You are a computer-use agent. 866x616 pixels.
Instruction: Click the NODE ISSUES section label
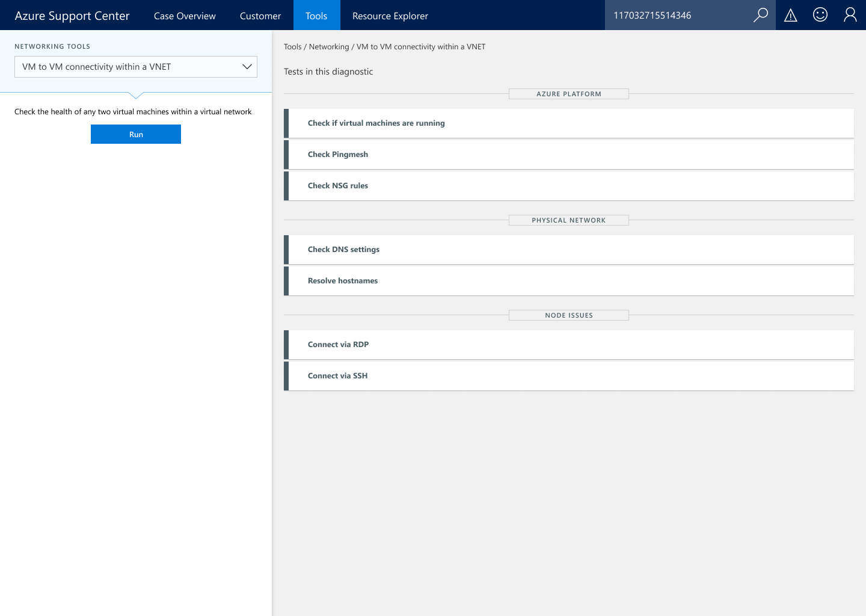click(x=569, y=315)
